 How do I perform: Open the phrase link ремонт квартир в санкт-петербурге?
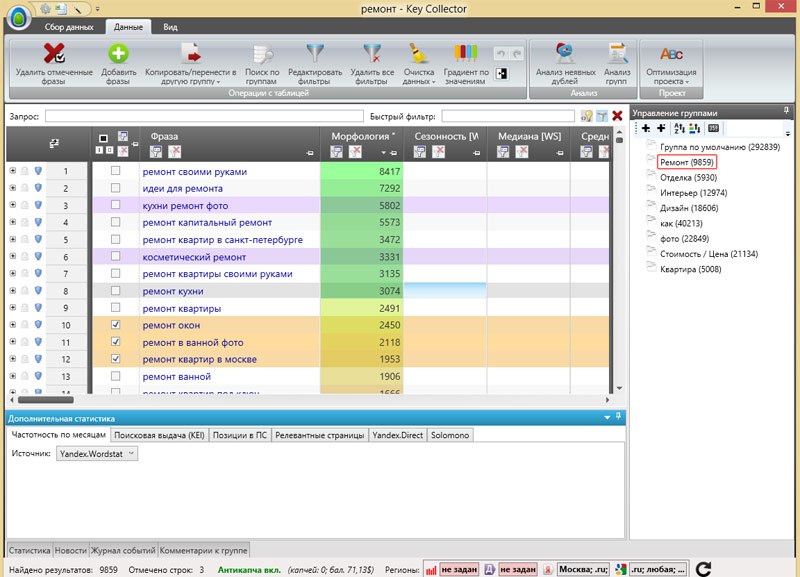click(222, 240)
